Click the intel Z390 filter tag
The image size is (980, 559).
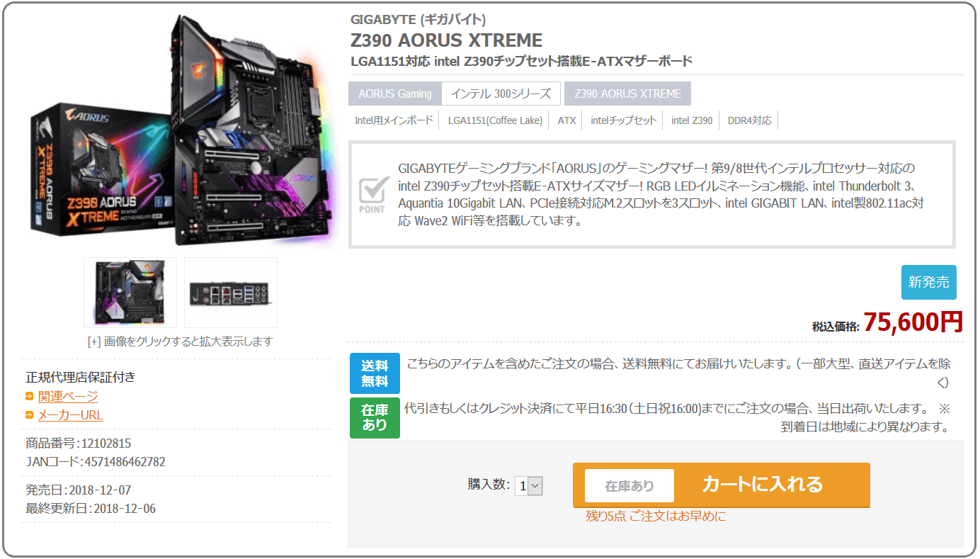pyautogui.click(x=692, y=120)
